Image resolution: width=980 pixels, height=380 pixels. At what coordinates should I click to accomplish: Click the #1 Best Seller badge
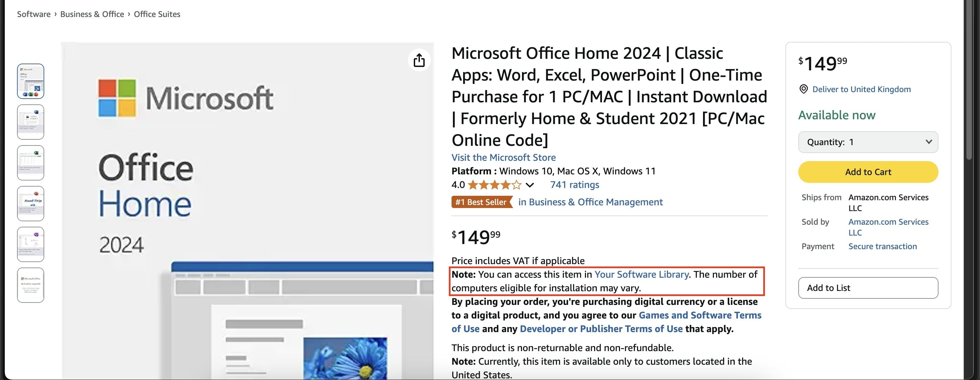pyautogui.click(x=482, y=202)
